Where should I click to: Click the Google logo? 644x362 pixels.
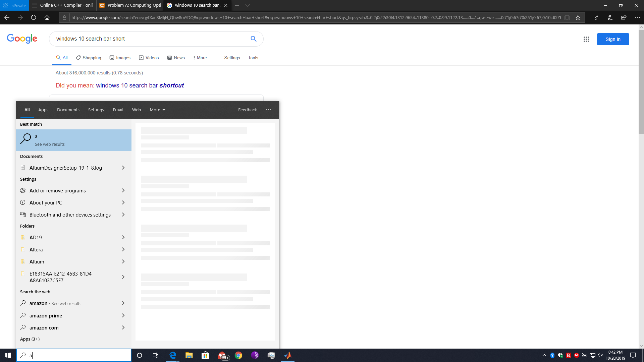click(x=22, y=39)
